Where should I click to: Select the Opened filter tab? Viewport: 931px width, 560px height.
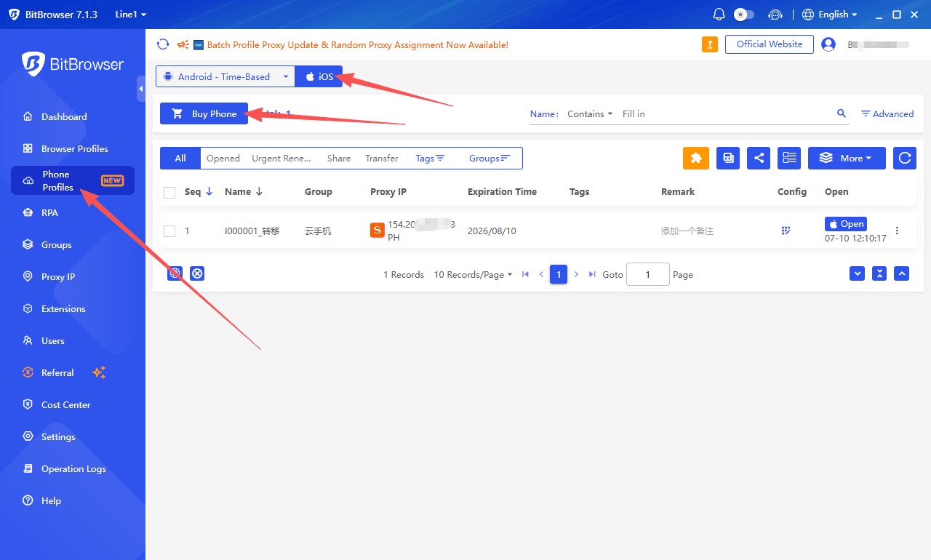click(223, 158)
